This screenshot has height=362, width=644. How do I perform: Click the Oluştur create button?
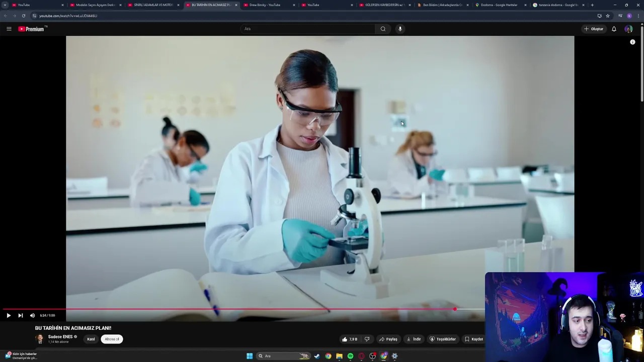[594, 29]
